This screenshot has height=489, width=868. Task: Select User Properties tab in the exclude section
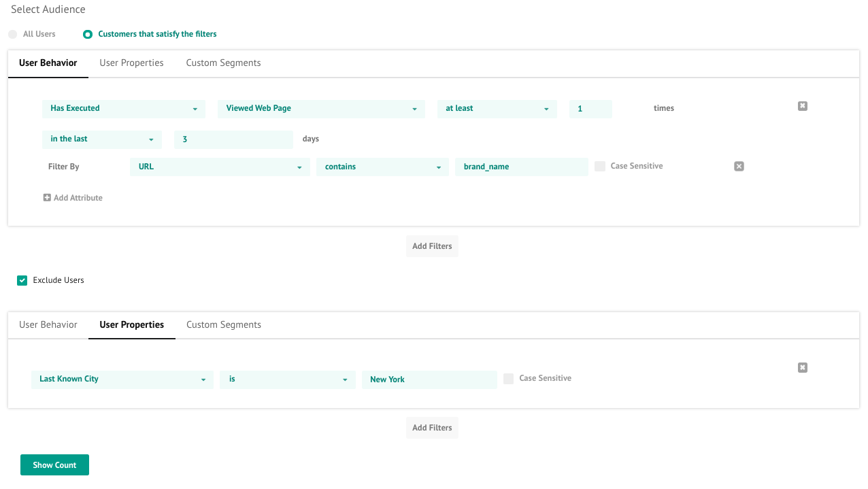[x=132, y=325]
